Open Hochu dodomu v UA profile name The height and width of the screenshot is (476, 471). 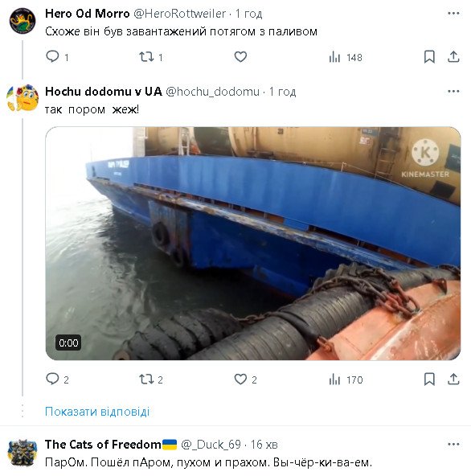104,92
